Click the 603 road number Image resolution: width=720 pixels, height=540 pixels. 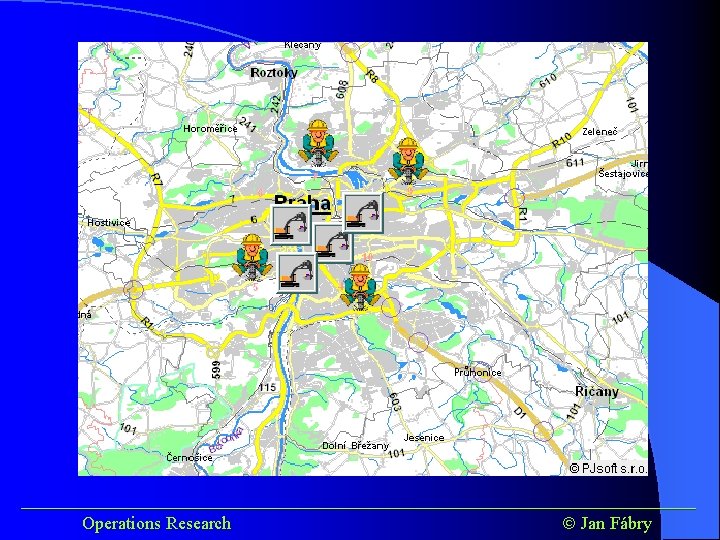pos(395,402)
